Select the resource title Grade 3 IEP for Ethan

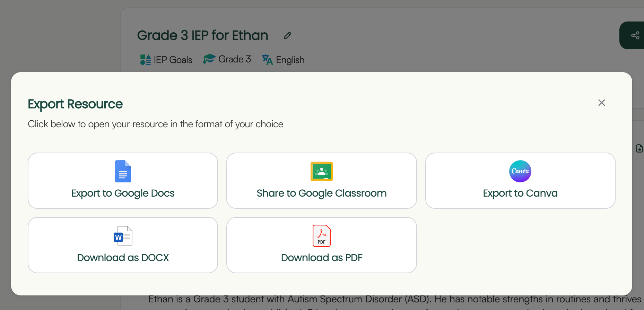tap(203, 35)
